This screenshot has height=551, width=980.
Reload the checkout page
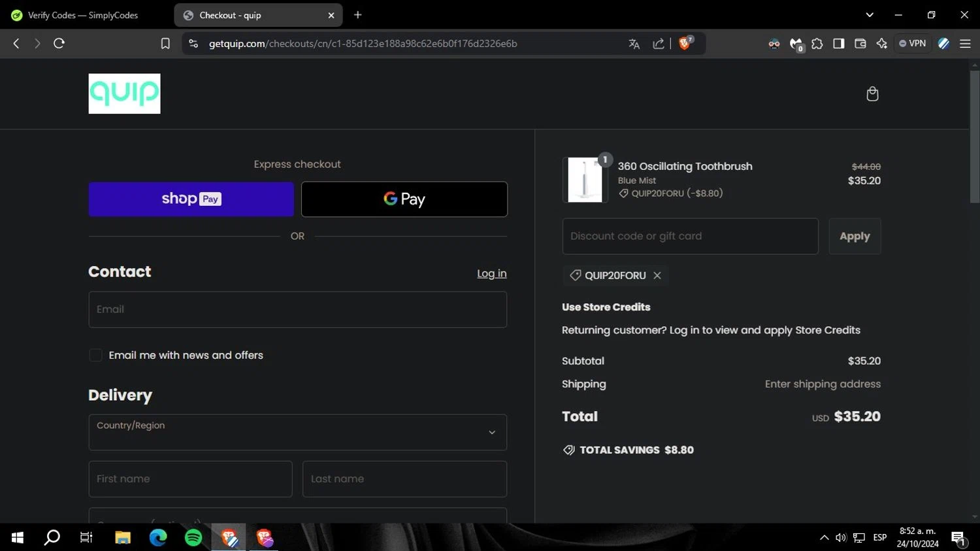pos(59,43)
